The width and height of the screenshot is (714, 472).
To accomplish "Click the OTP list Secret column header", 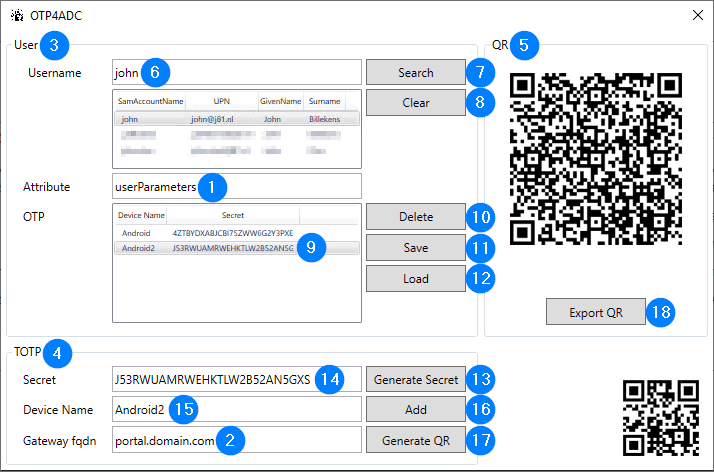I will pos(233,215).
